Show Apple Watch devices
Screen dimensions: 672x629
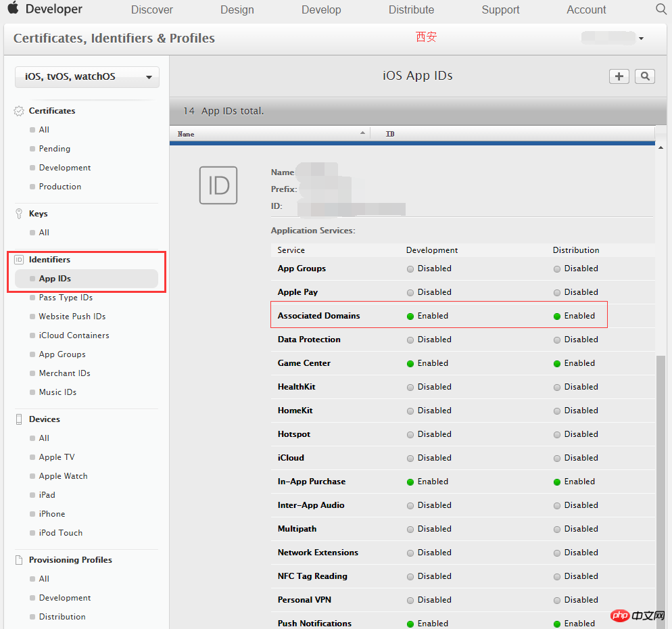click(x=63, y=476)
